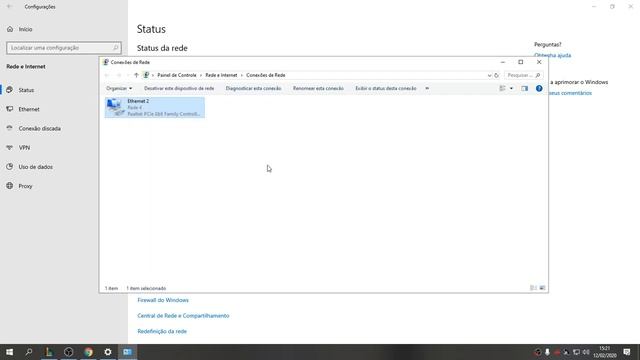The image size is (640, 360).
Task: Toggle the preview pane icon
Action: pos(524,88)
